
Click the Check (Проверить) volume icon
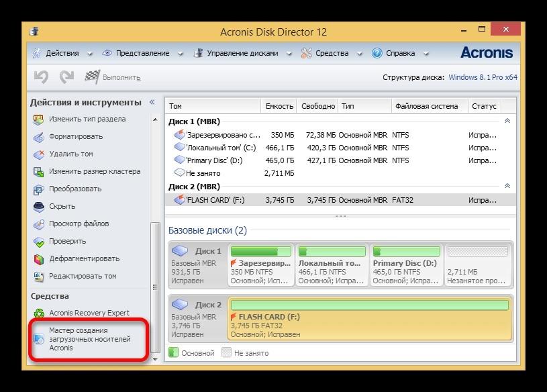point(39,242)
